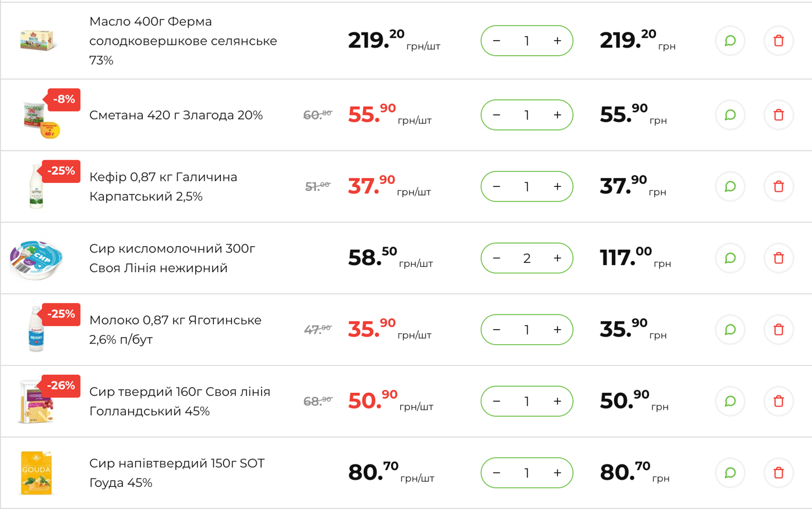Remove Молоко Яготинське using its trash icon

coord(778,329)
